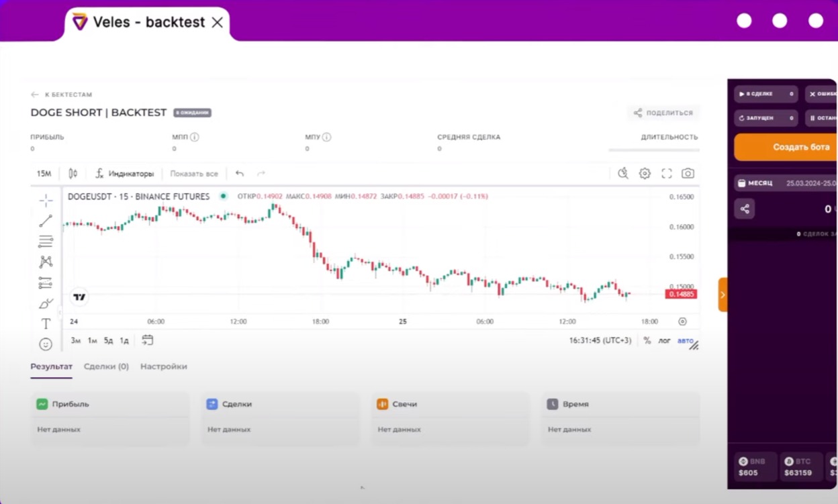The width and height of the screenshot is (838, 504).
Task: Toggle the лог logarithmic scale
Action: [x=664, y=341]
